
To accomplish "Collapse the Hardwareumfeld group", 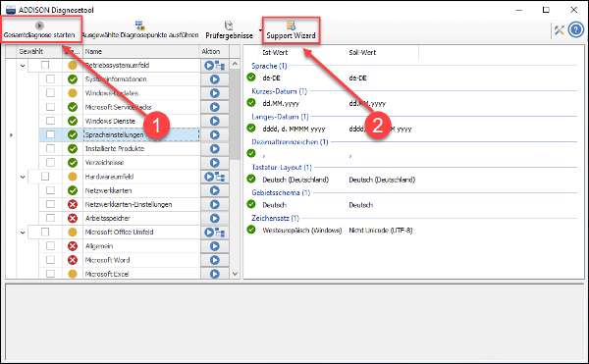I will point(23,177).
